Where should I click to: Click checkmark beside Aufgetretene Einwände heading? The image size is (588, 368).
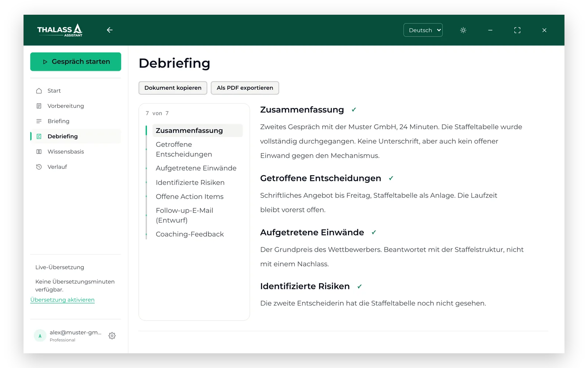pos(374,232)
